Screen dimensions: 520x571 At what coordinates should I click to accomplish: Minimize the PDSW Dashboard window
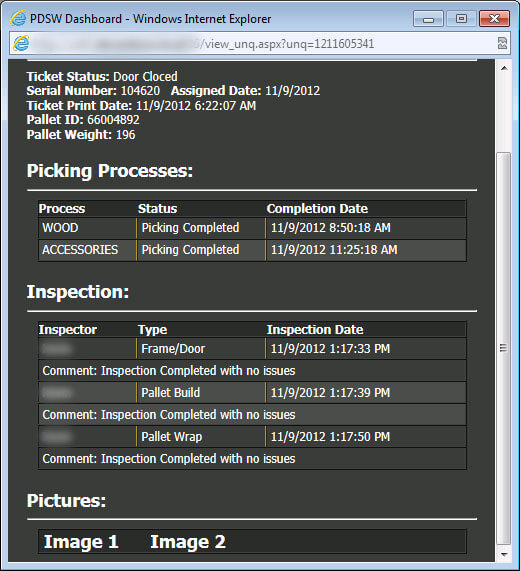pyautogui.click(x=428, y=19)
